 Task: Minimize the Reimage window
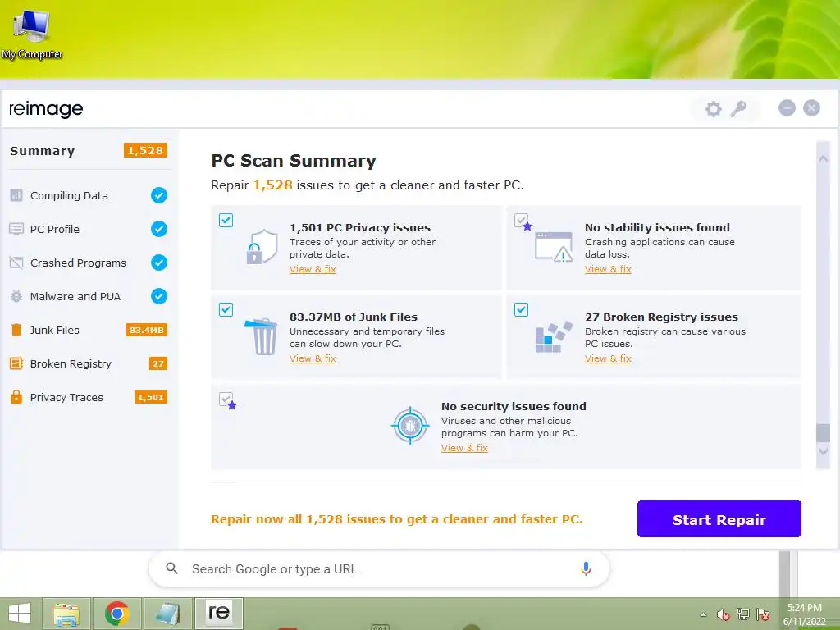(x=787, y=108)
